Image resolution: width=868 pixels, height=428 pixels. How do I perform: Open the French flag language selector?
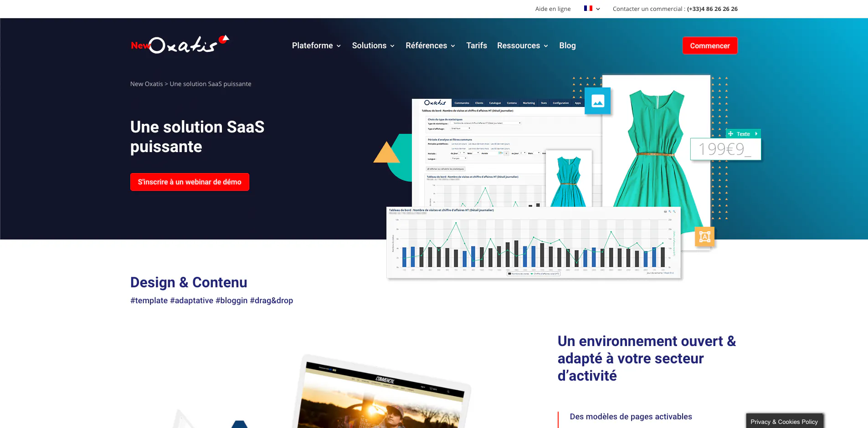click(592, 9)
